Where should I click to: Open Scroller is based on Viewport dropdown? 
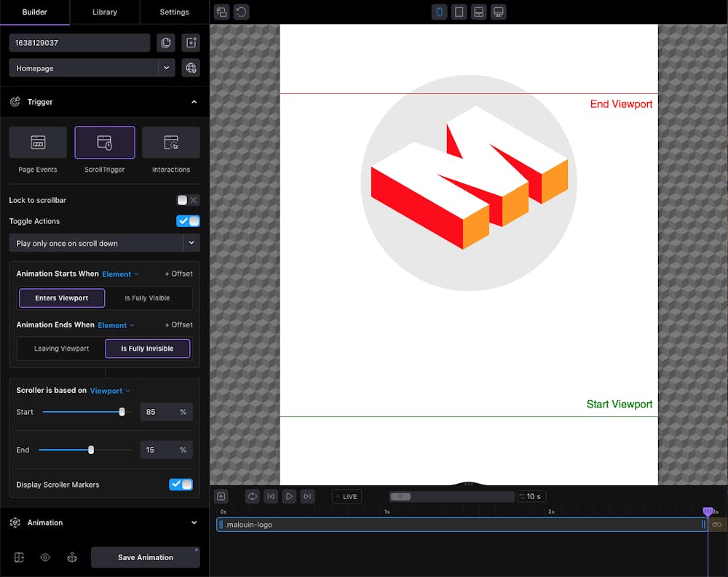[110, 391]
